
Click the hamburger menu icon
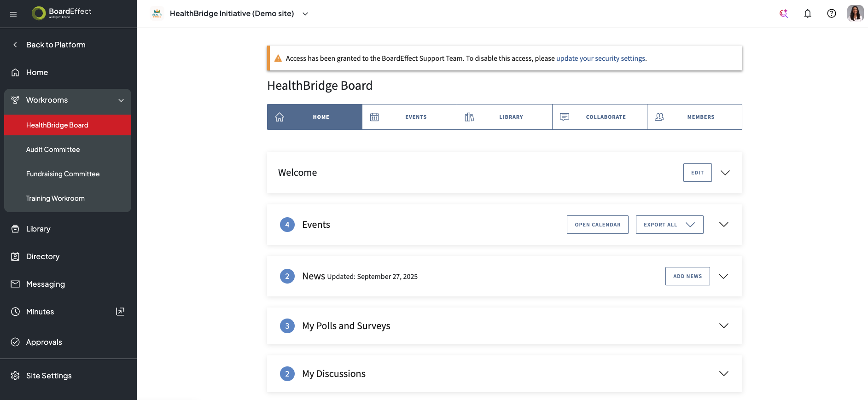13,14
